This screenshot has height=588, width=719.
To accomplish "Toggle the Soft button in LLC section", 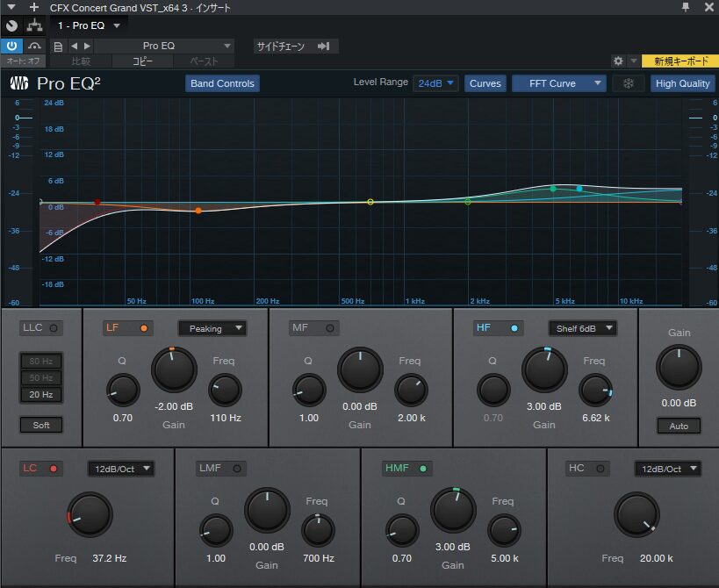I will click(40, 425).
